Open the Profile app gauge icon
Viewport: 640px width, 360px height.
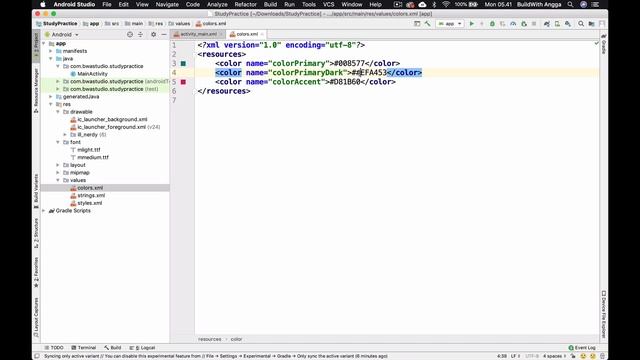click(513, 24)
